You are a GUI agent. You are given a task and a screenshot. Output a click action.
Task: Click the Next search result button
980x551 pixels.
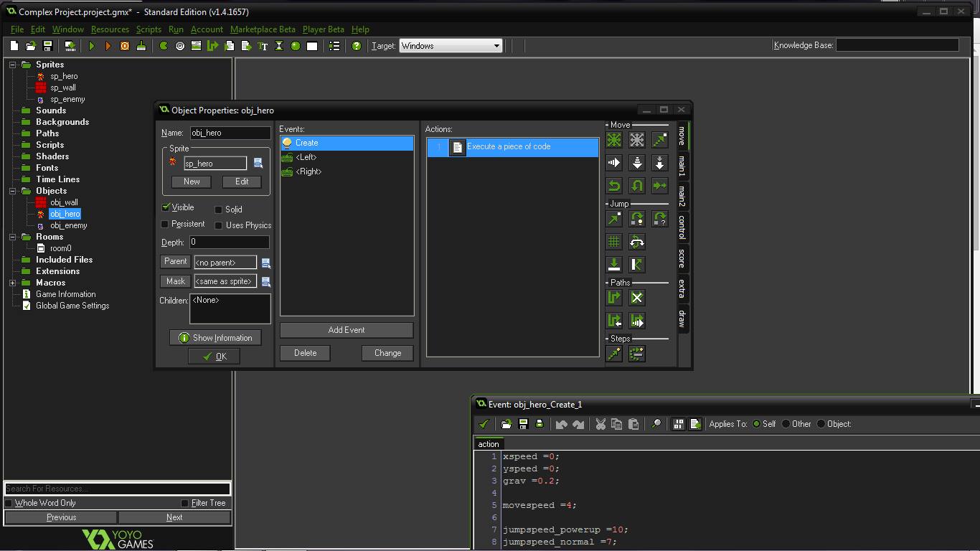pyautogui.click(x=174, y=517)
